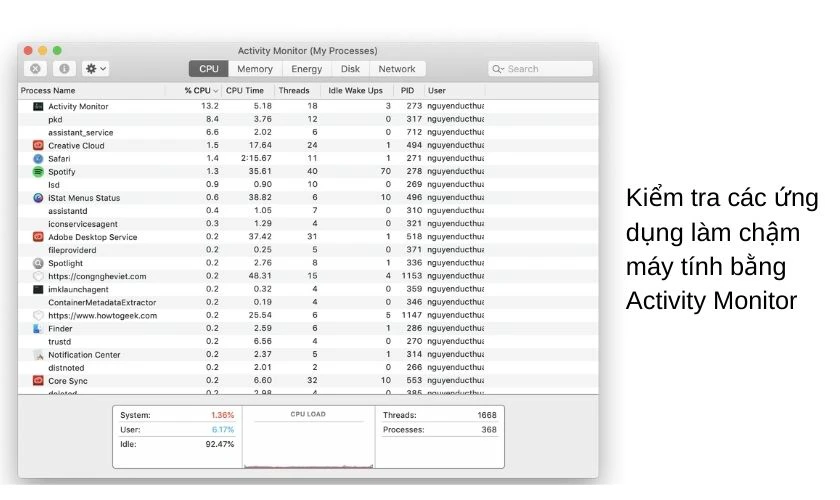840x500 pixels.
Task: Click the Creative Cloud process icon
Action: click(38, 145)
